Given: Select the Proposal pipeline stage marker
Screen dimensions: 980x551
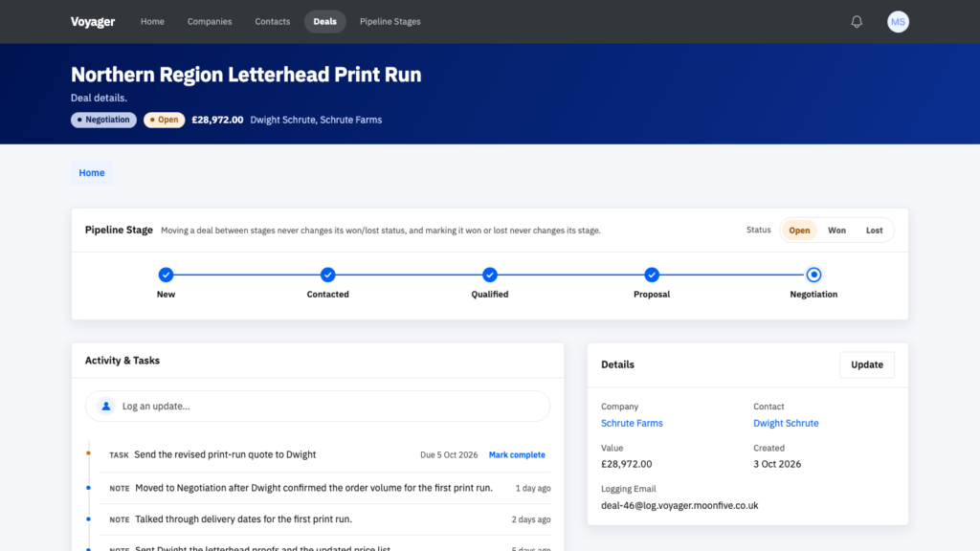Looking at the screenshot, I should tap(651, 275).
